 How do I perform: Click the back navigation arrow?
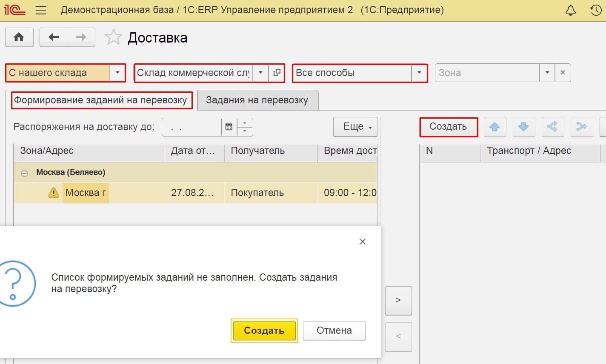53,37
